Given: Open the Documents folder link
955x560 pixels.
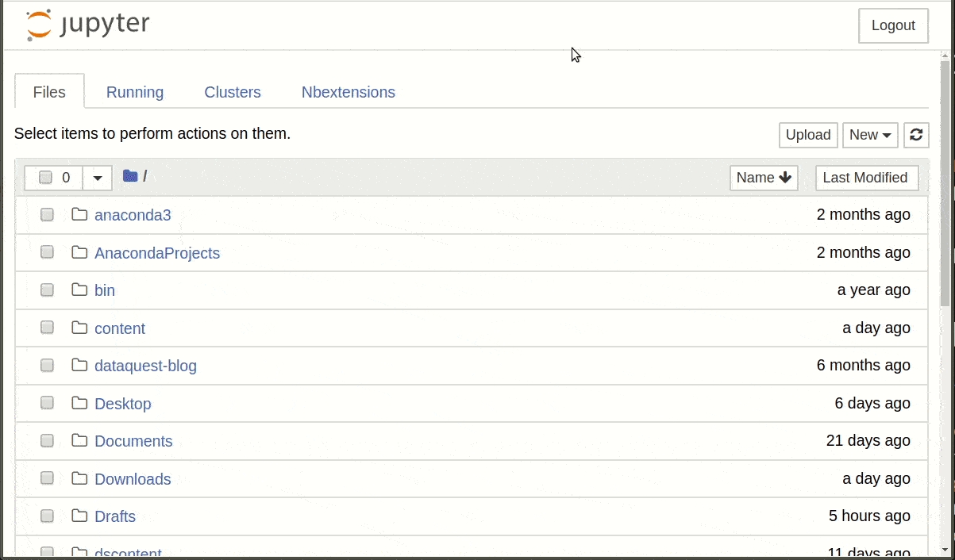Looking at the screenshot, I should click(x=133, y=441).
